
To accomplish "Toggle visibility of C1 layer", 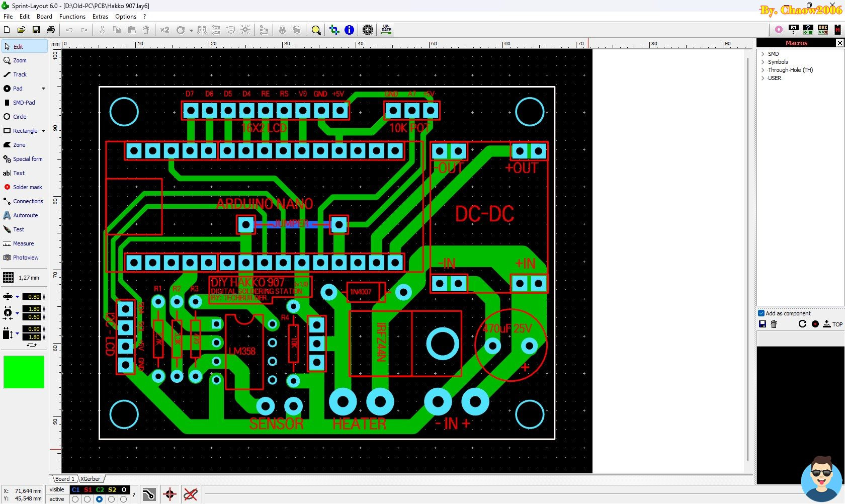I will pos(75,490).
